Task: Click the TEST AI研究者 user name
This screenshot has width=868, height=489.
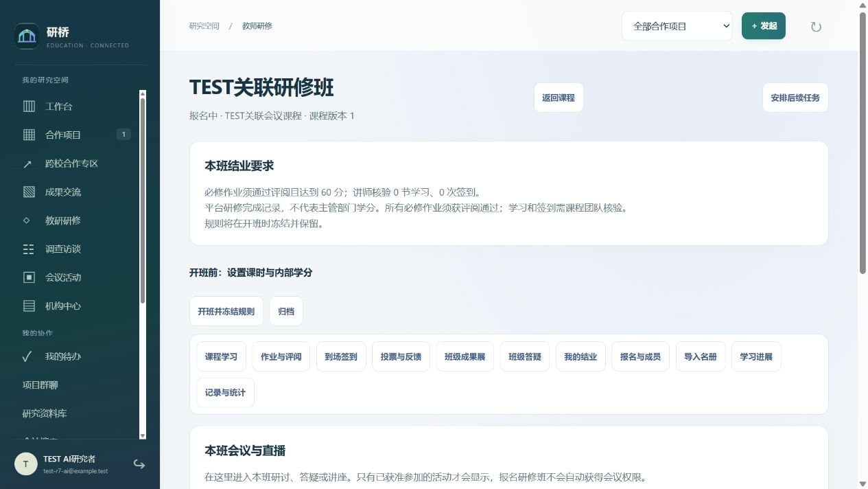Action: tap(69, 459)
